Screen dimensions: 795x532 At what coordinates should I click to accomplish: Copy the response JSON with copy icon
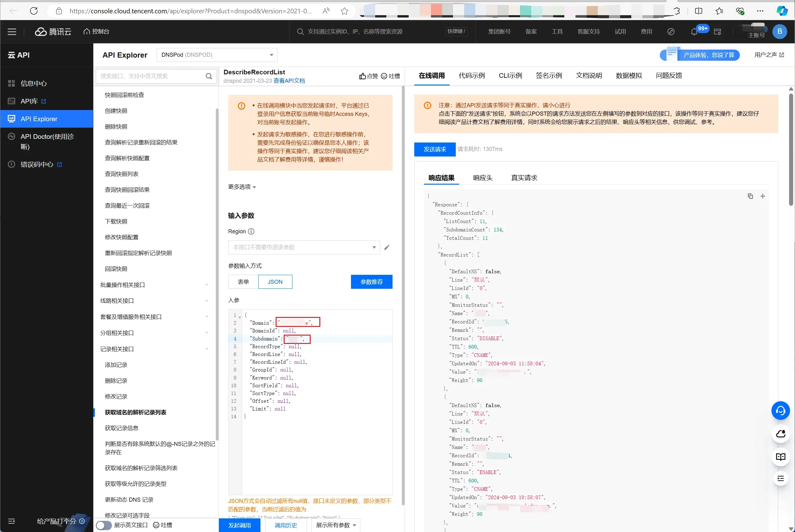click(x=750, y=196)
